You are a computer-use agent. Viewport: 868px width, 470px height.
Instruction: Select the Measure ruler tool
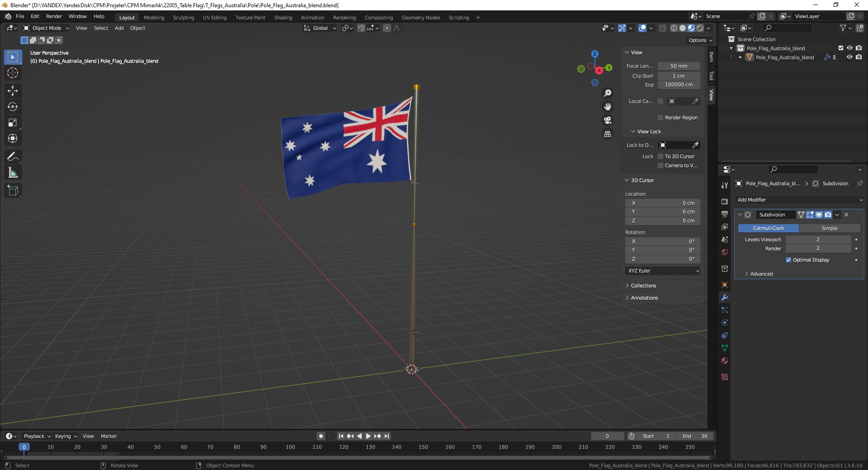[x=13, y=173]
